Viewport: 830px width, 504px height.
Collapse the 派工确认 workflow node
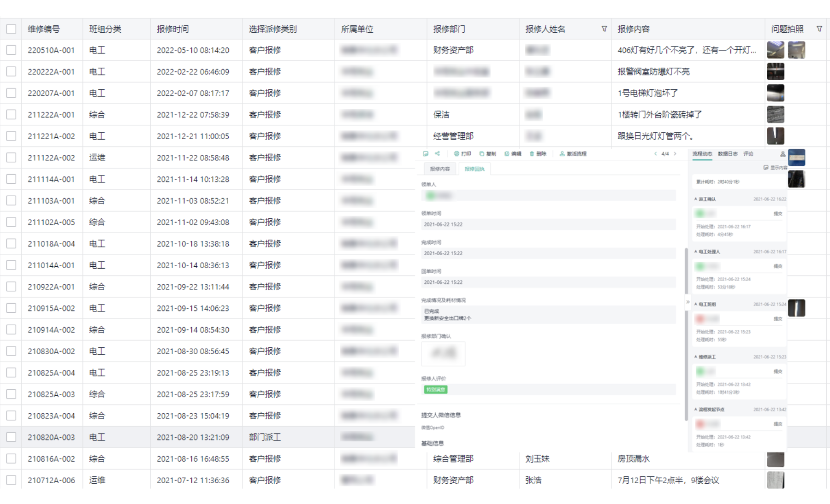point(696,199)
